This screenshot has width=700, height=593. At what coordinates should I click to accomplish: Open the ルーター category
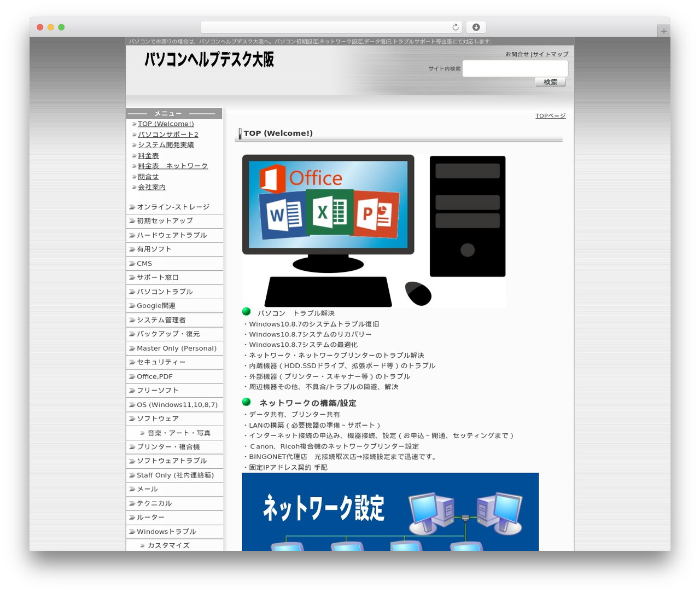(x=174, y=518)
